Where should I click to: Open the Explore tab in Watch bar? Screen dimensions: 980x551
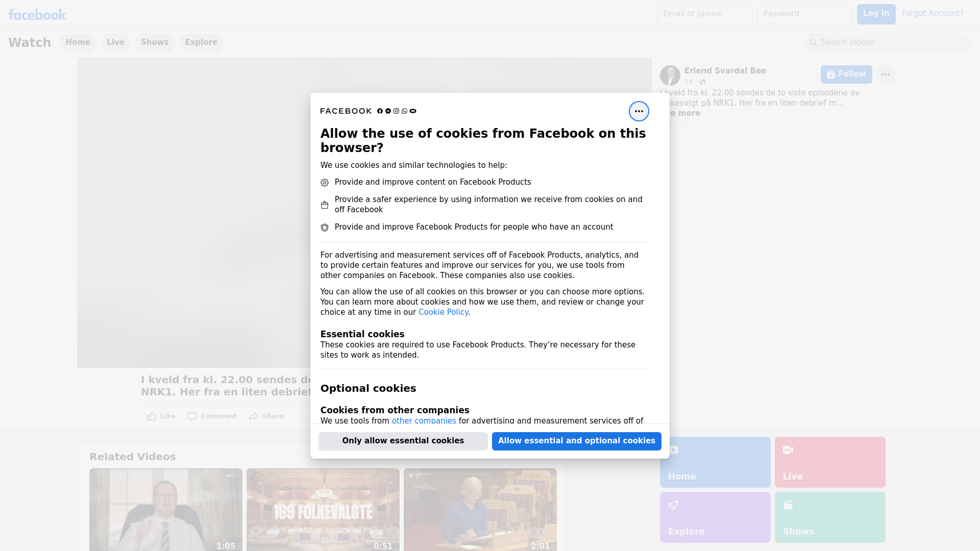tap(201, 42)
